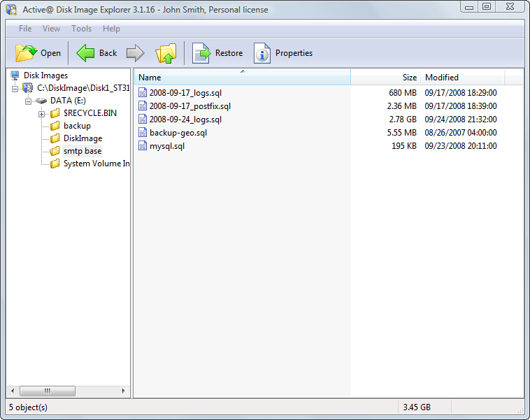Click the disk image file icon in tree

coord(28,88)
